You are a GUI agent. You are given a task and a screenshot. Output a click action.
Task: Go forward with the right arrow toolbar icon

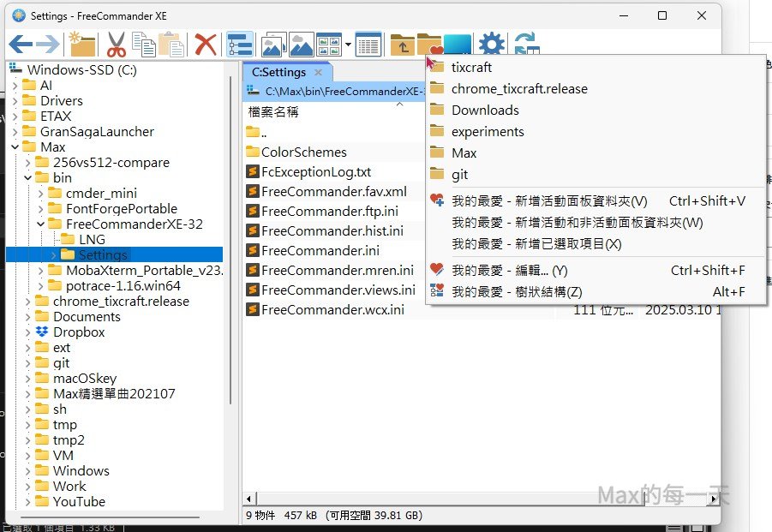[x=48, y=45]
